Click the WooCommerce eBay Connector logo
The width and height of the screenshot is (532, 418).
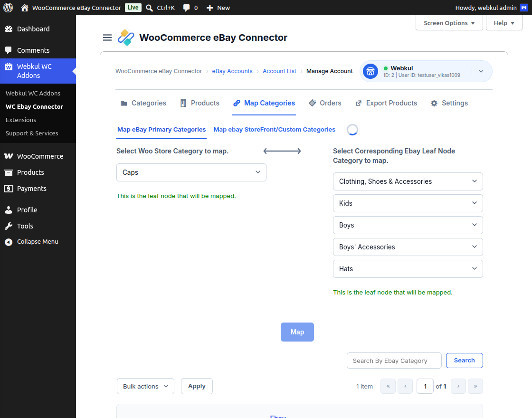point(126,38)
